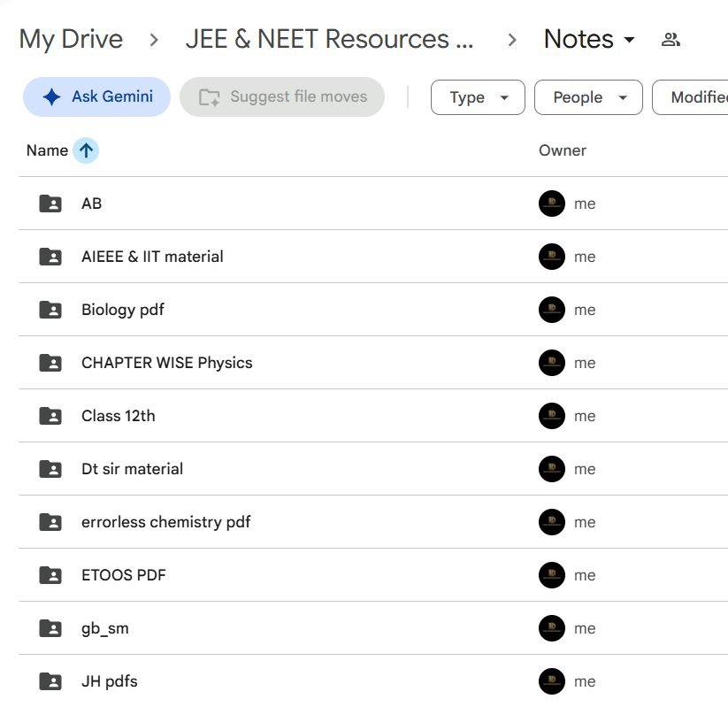Image resolution: width=728 pixels, height=707 pixels.
Task: Click the CHAPTER WISE Physics folder icon
Action: click(x=50, y=363)
